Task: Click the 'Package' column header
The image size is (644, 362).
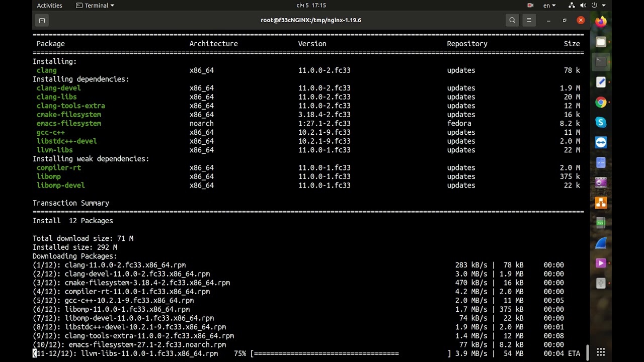Action: [51, 44]
